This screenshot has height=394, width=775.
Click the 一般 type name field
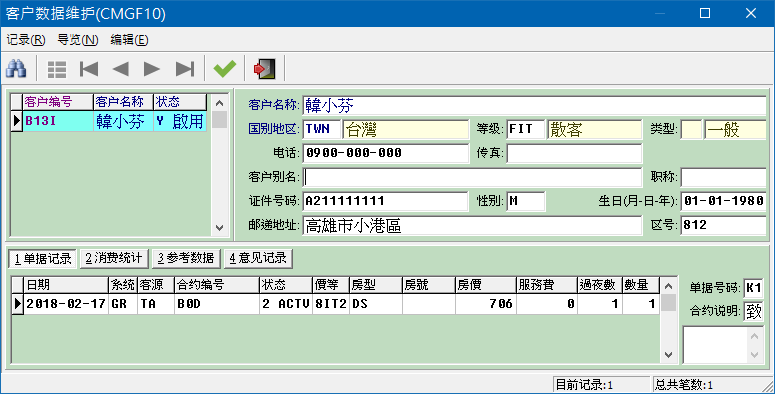coord(735,130)
